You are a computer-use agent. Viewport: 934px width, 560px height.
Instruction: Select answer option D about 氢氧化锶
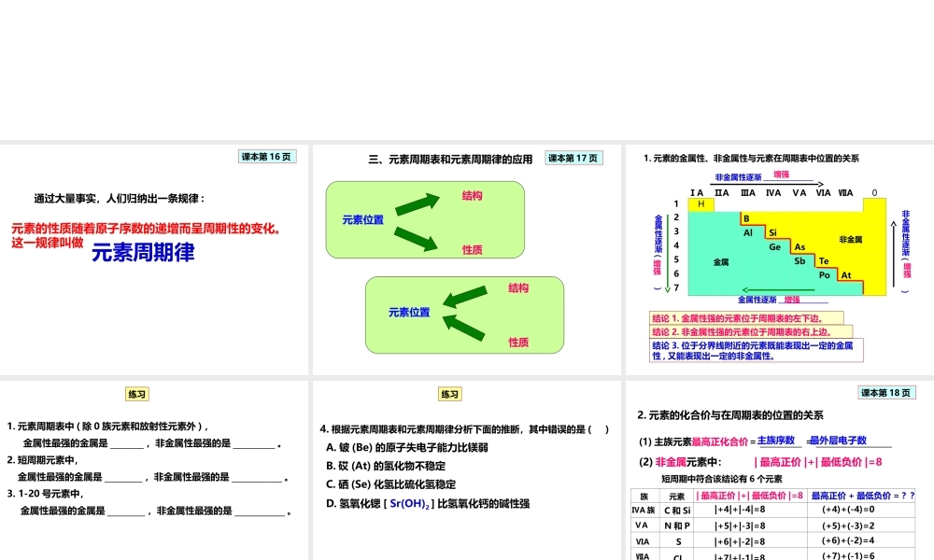429,503
